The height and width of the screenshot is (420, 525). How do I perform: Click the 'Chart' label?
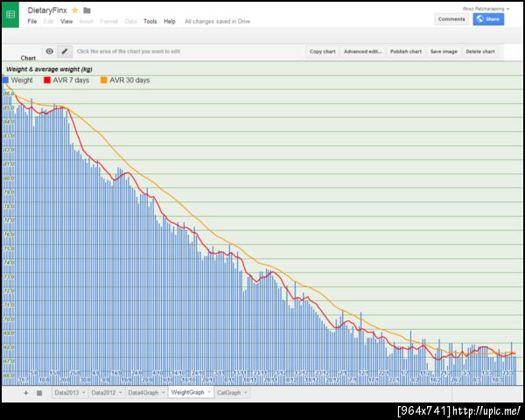tap(28, 59)
